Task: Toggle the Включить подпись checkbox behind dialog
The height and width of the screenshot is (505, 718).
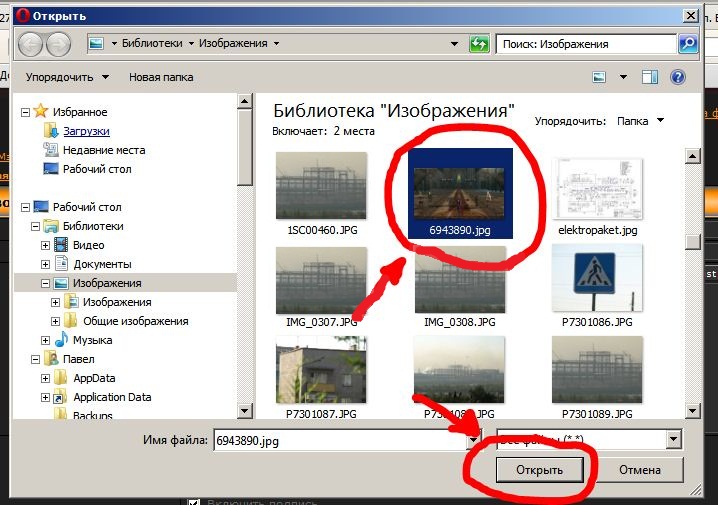Action: click(x=194, y=502)
